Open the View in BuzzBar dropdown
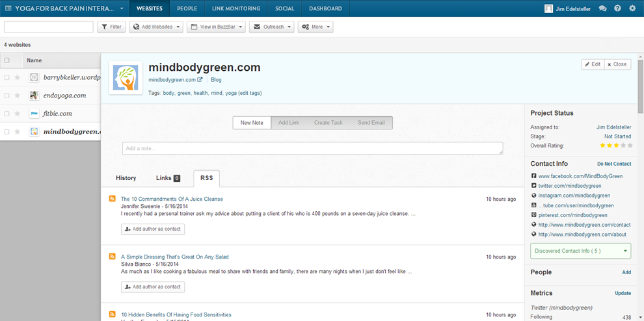Viewport: 644px width, 321px height. tap(216, 27)
